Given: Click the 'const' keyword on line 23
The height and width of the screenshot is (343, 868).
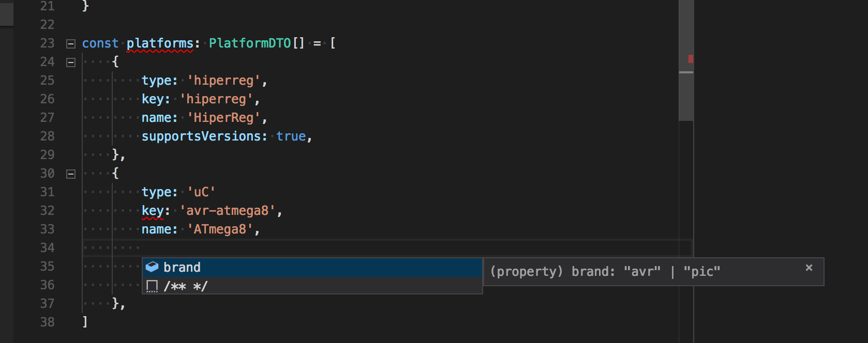Looking at the screenshot, I should [x=100, y=43].
